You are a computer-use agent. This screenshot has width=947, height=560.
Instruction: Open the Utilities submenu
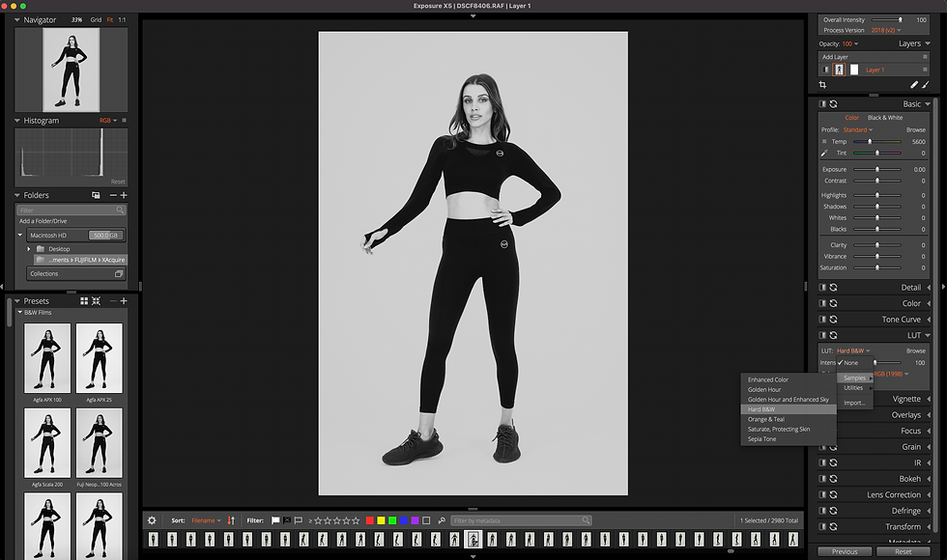[855, 388]
